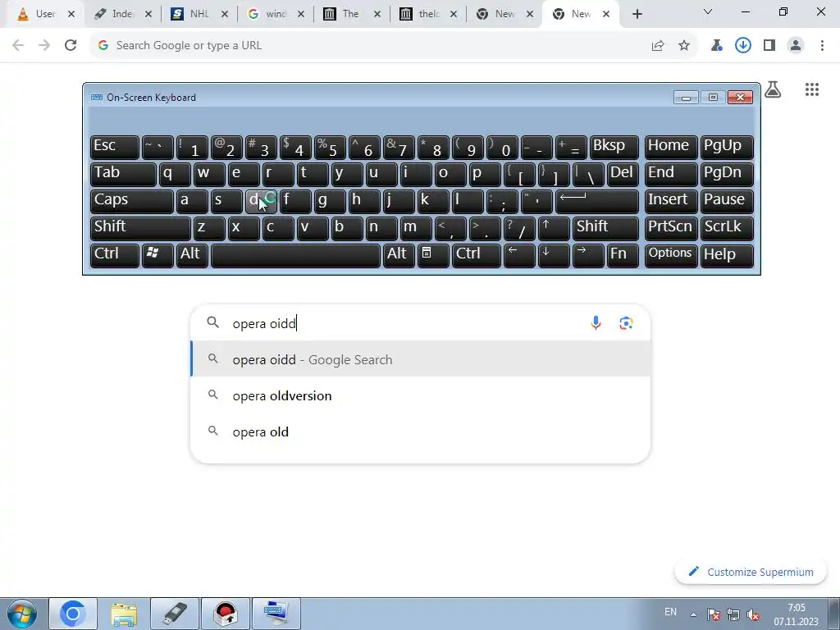
Task: Click the EN language indicator
Action: pyautogui.click(x=670, y=611)
